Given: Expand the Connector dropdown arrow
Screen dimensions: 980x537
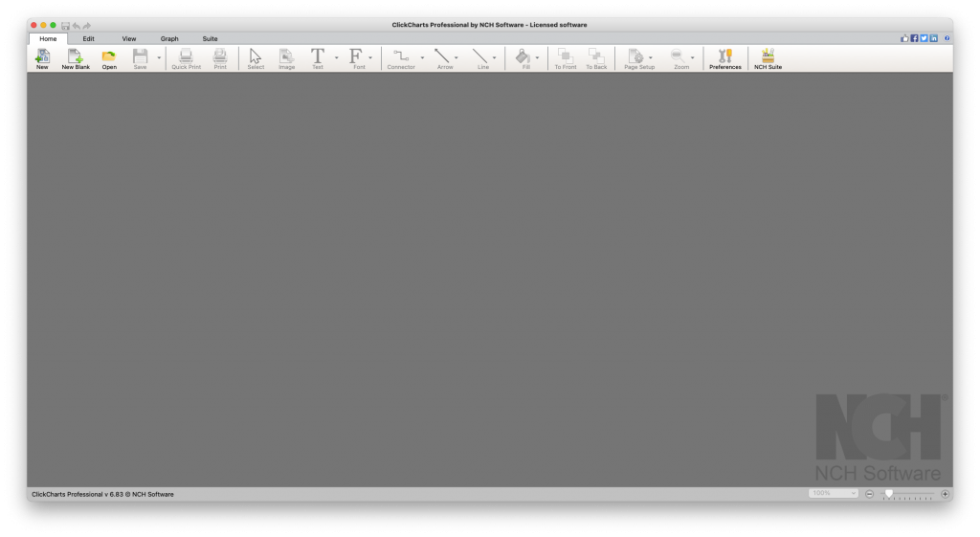Looking at the screenshot, I should tap(422, 58).
